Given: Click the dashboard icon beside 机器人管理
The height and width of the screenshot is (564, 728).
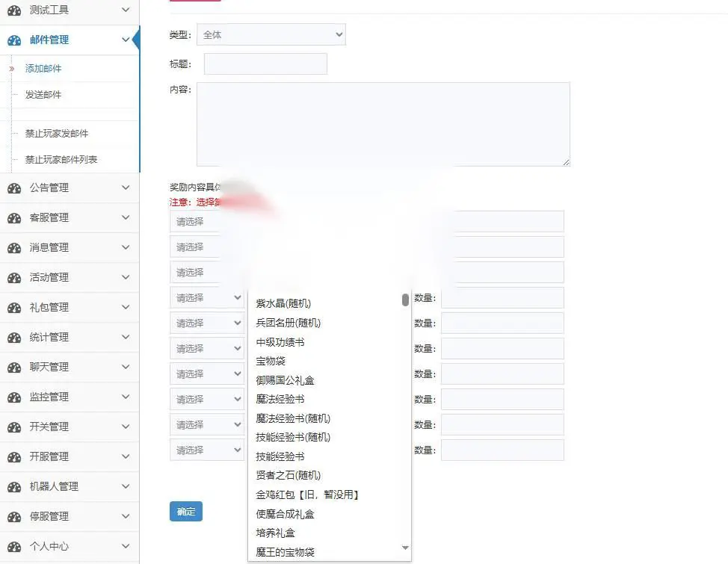Looking at the screenshot, I should pos(14,487).
